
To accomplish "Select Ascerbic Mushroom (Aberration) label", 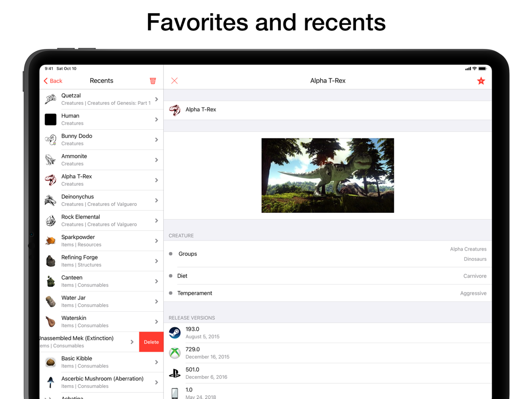I will tap(103, 379).
